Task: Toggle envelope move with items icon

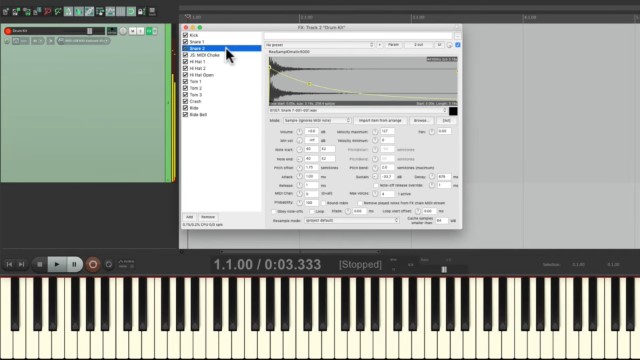Action: 110,11
